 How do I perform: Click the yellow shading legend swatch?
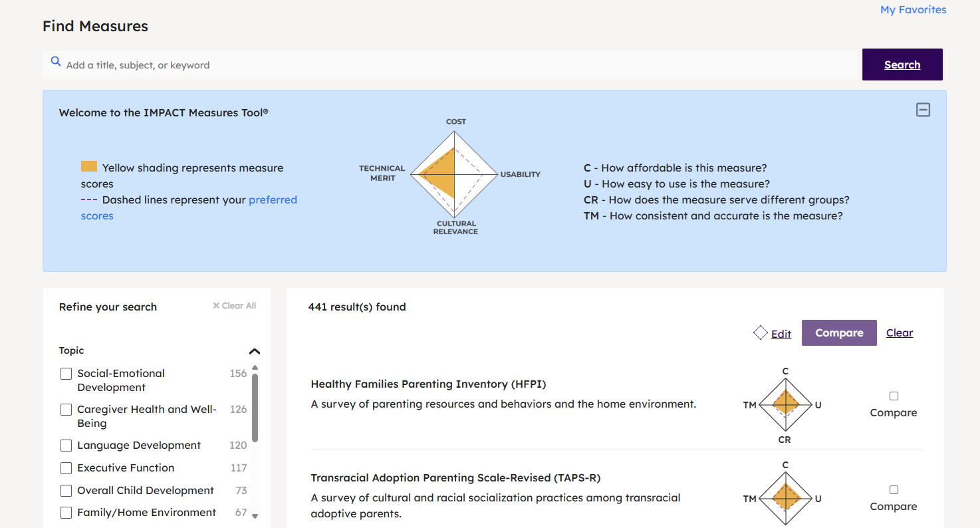click(x=89, y=167)
